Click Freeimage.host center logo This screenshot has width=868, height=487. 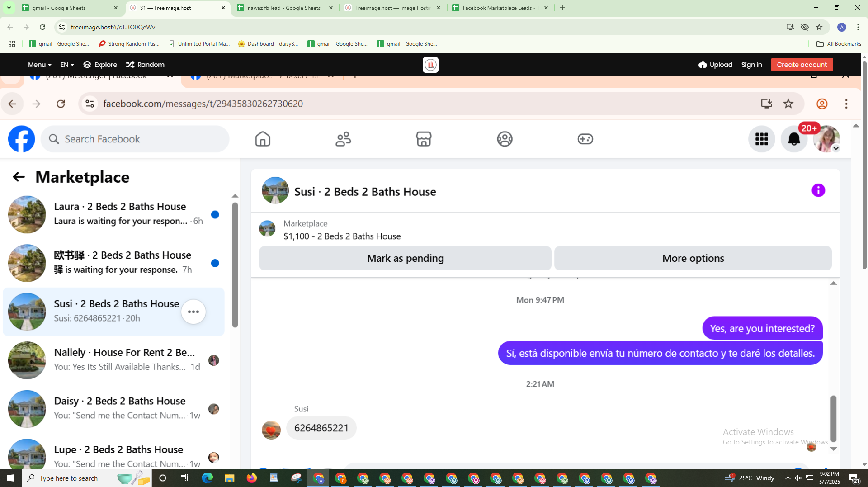tap(430, 65)
